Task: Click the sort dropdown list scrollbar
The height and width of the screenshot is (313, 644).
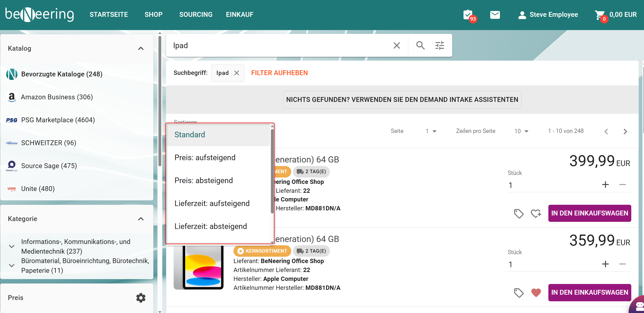Action: (272, 171)
